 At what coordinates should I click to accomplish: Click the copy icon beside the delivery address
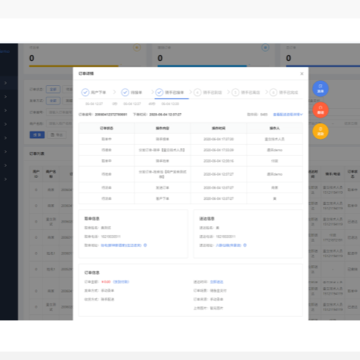coord(245,245)
